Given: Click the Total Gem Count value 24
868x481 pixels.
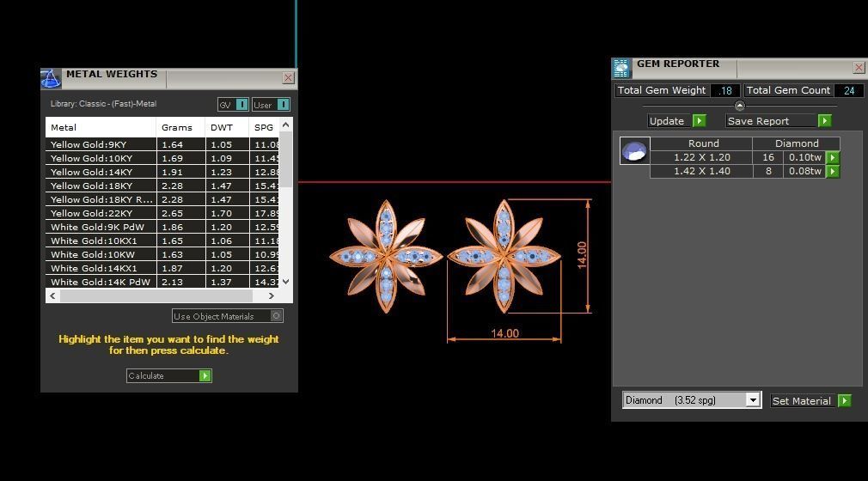Looking at the screenshot, I should click(x=848, y=91).
